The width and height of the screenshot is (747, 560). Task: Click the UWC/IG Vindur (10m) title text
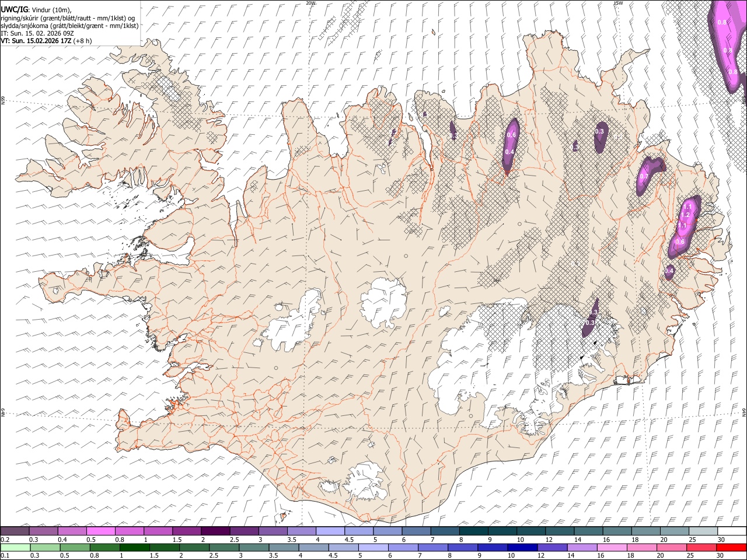[x=36, y=10]
